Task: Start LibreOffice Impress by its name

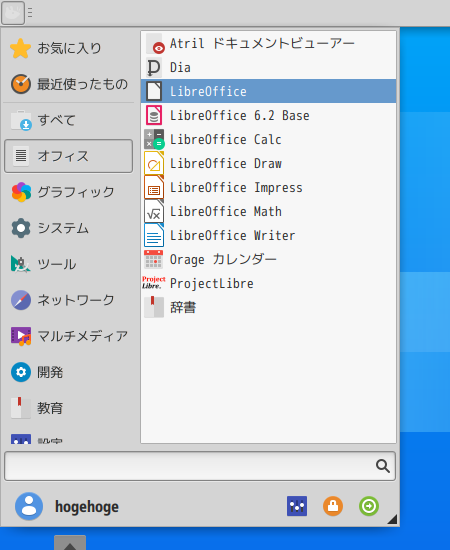Action: pos(236,187)
